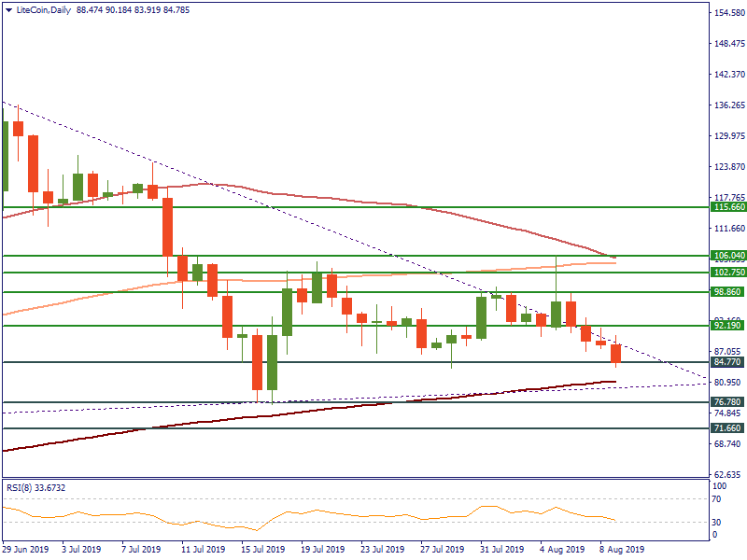This screenshot has width=747, height=560.
Task: Click the RSI 100 scale label
Action: point(719,486)
